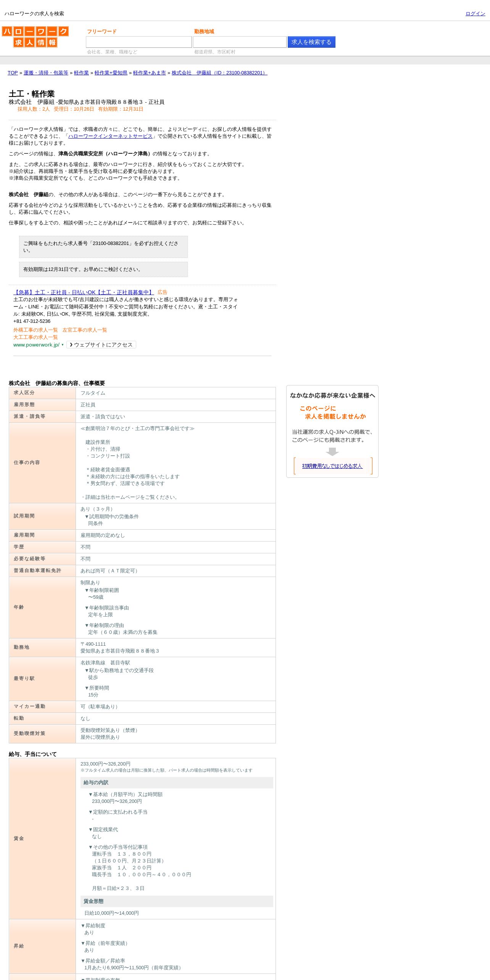Expand the ad URL dropdown arrow
This screenshot has width=490, height=980.
pyautogui.click(x=63, y=345)
